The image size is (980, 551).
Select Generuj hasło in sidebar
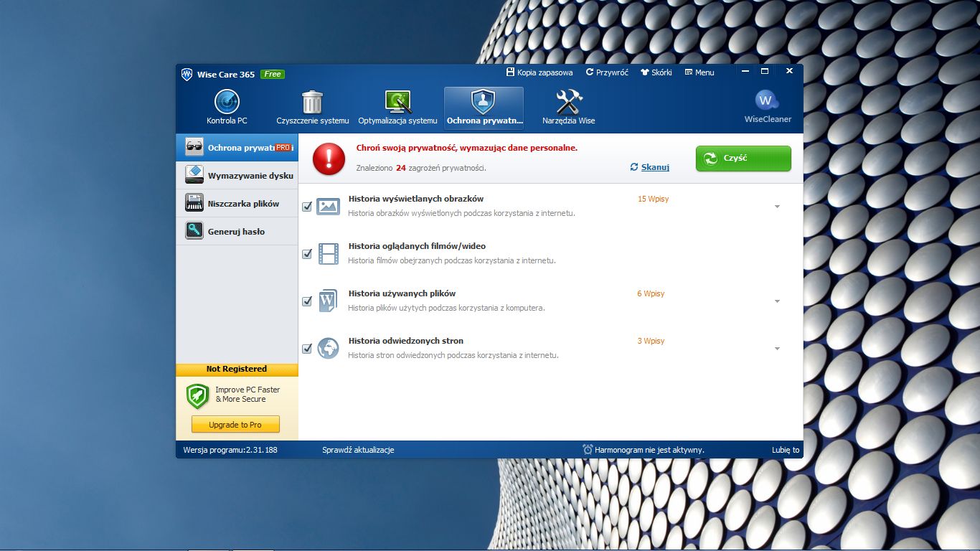[x=237, y=231]
